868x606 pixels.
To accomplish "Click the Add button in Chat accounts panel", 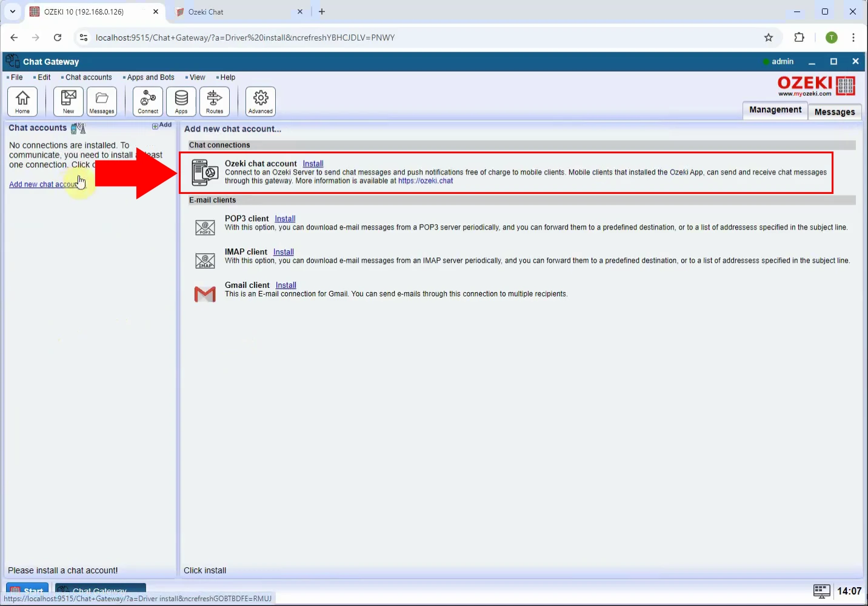I will (162, 125).
